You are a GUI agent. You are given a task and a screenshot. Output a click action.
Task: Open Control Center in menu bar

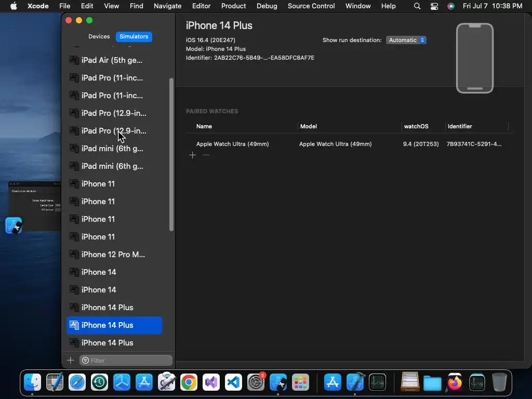[x=434, y=6]
